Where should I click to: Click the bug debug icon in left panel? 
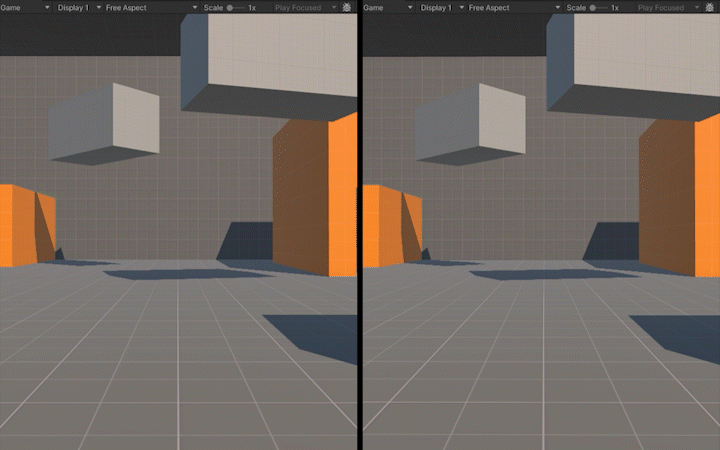tap(347, 7)
